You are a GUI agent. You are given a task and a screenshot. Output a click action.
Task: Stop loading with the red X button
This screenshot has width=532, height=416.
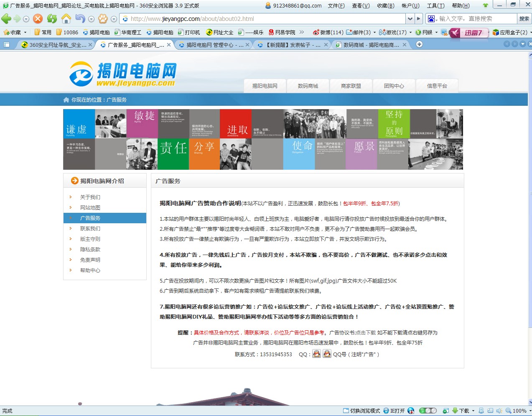pyautogui.click(x=38, y=19)
